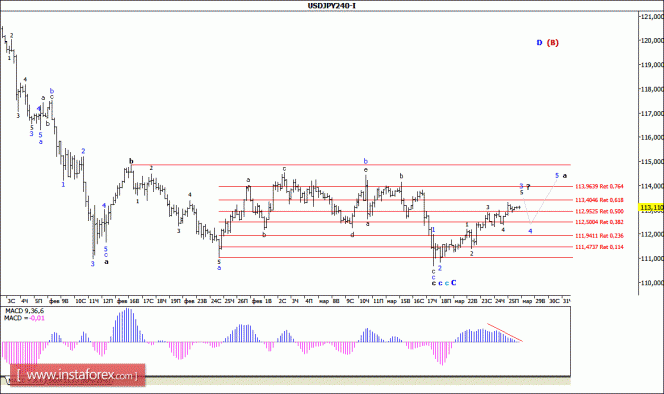
Task: Click the red (B) wave label
Action: [553, 42]
